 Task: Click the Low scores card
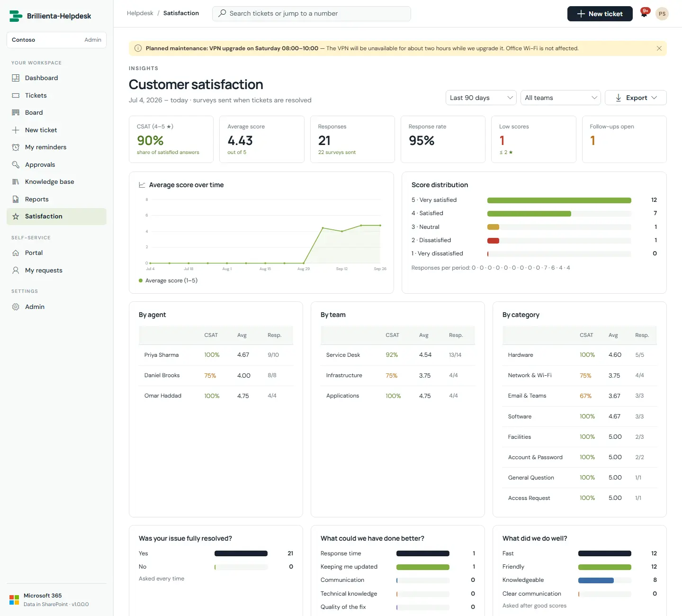534,139
